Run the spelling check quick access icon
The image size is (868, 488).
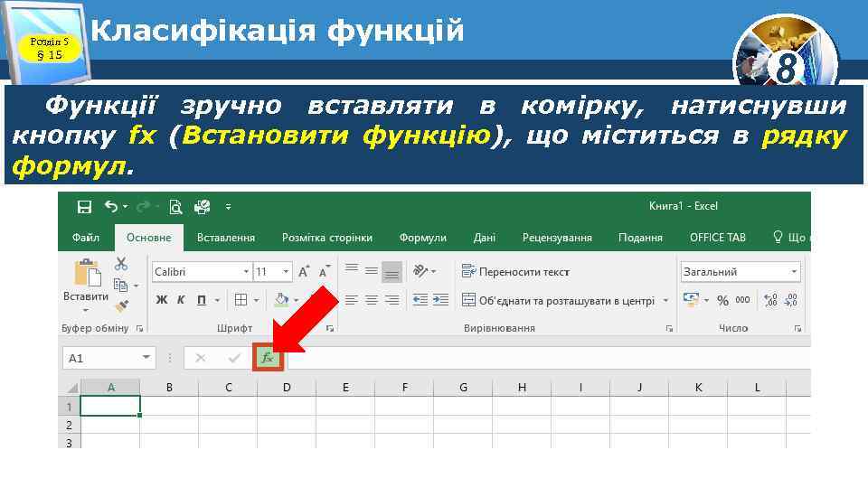pyautogui.click(x=202, y=207)
